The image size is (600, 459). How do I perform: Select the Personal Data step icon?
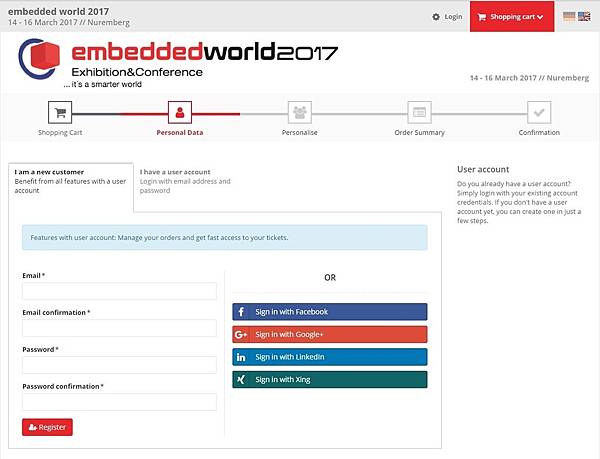click(x=180, y=112)
